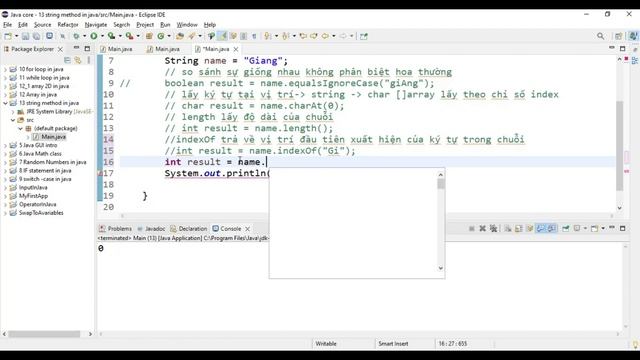Click the Back navigation arrow icon

click(x=325, y=36)
